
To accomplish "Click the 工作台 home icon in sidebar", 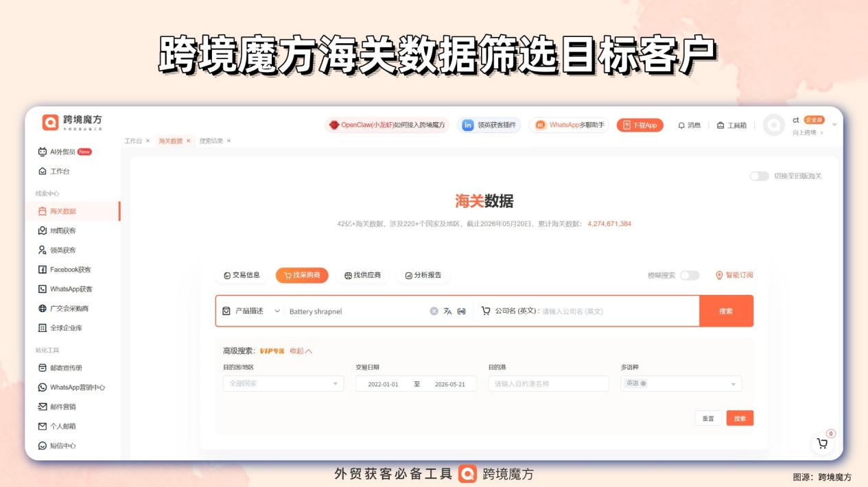I will (43, 171).
